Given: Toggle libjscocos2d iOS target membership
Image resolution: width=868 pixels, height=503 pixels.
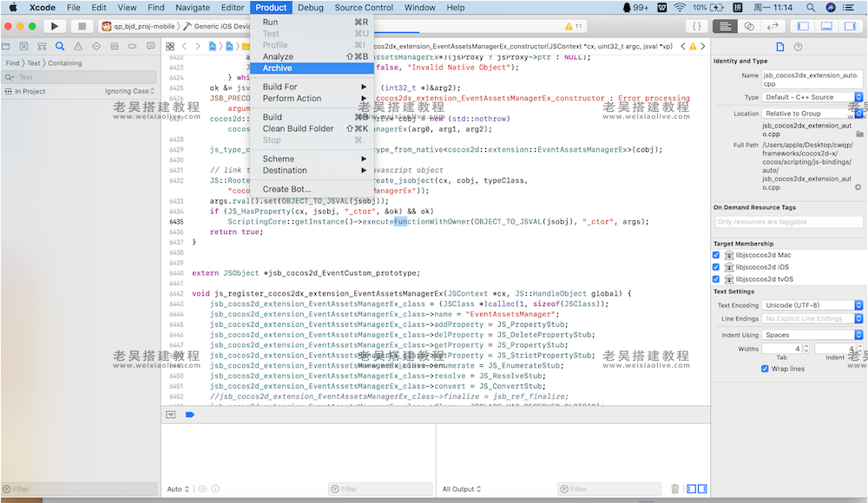Looking at the screenshot, I should point(716,267).
